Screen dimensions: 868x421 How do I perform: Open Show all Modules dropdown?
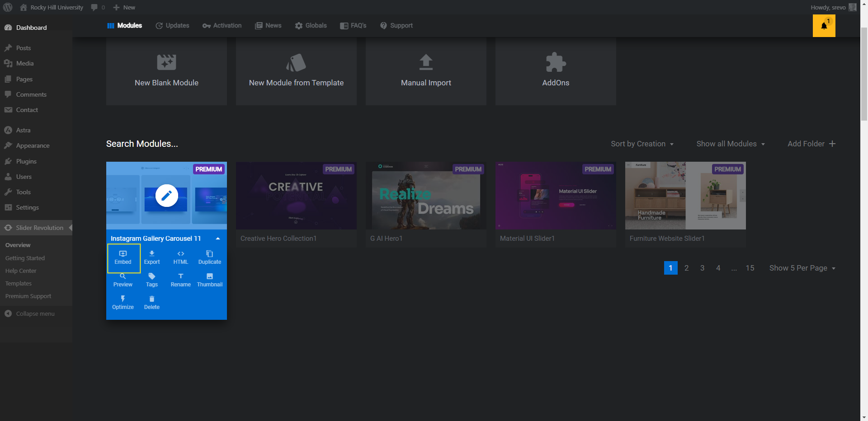[731, 144]
